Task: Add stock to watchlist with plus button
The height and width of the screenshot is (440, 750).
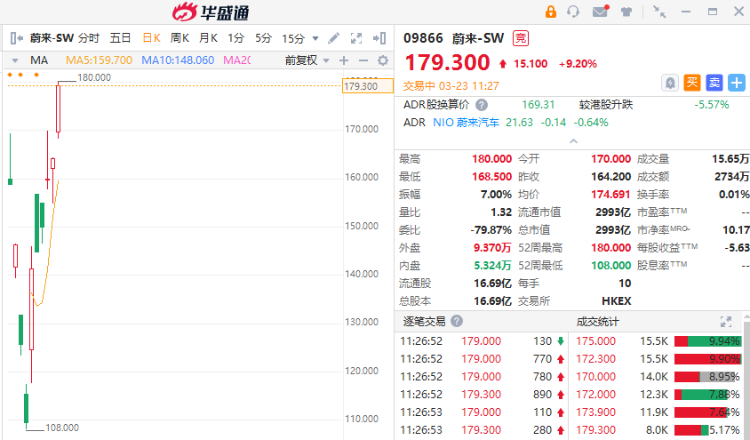Action: click(737, 83)
